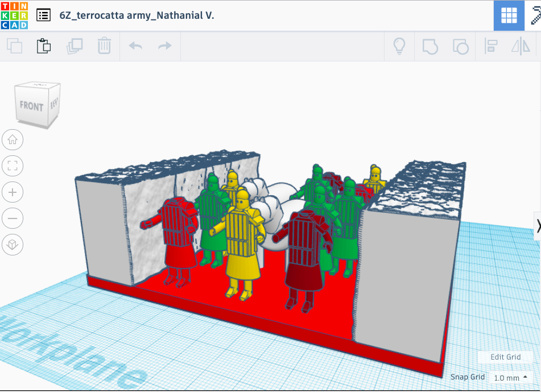Toggle Show All lightbulb icon
This screenshot has width=541, height=392.
pos(399,46)
